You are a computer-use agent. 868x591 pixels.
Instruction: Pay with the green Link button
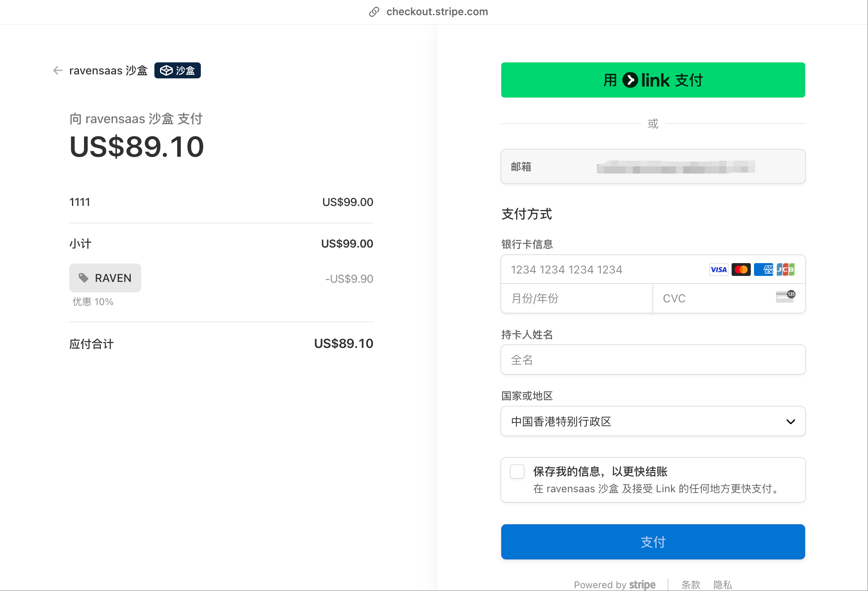pos(653,80)
